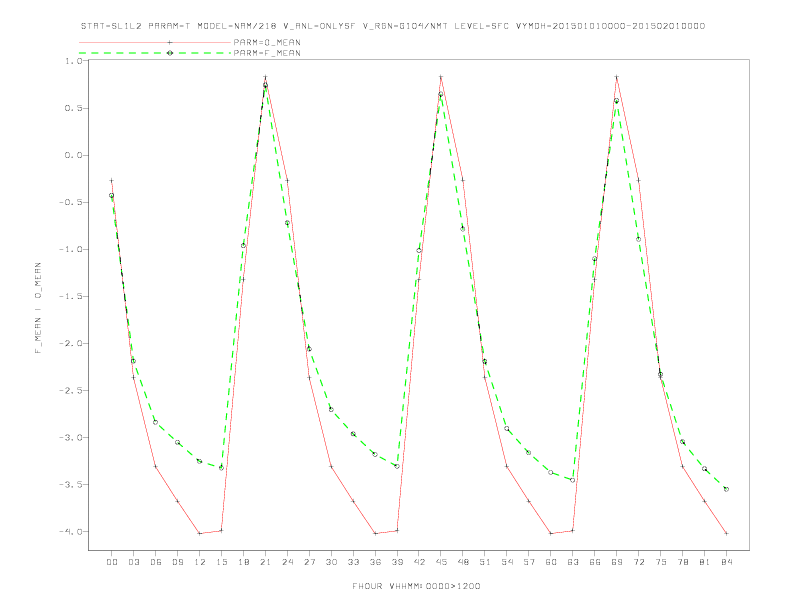
Task: Click the x-axis tick label 09
Action: pos(177,562)
